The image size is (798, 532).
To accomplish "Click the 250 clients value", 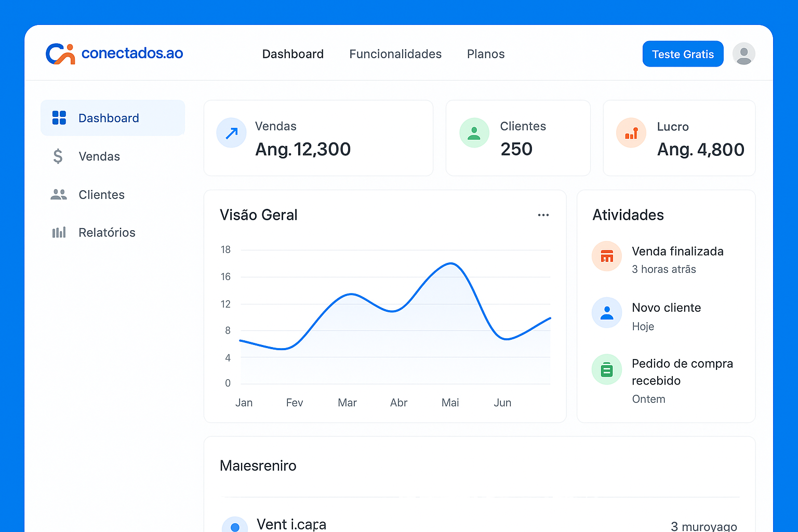I will point(516,149).
